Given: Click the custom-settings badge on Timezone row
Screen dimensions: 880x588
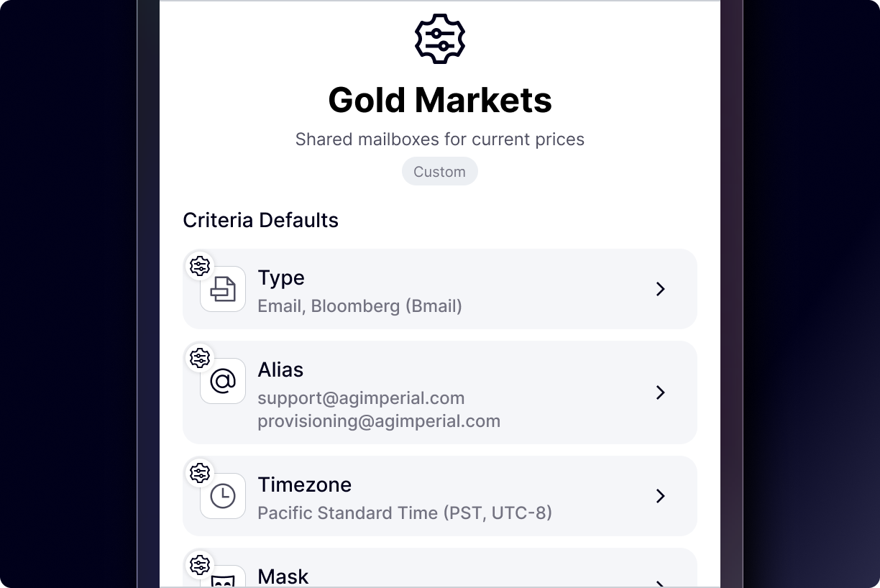Looking at the screenshot, I should coord(200,473).
